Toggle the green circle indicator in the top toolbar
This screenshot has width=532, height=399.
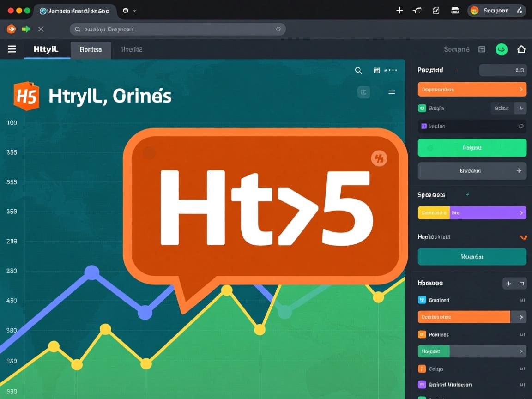502,49
